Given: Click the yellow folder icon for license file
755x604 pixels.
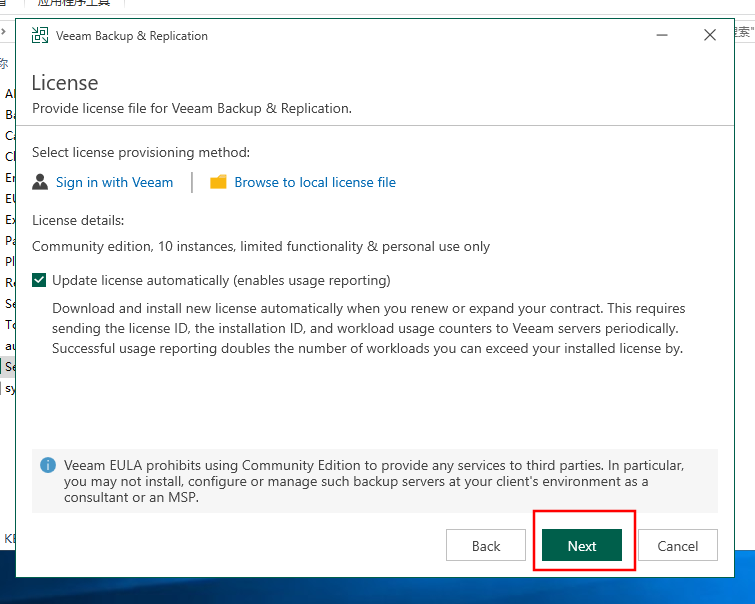Looking at the screenshot, I should [218, 182].
